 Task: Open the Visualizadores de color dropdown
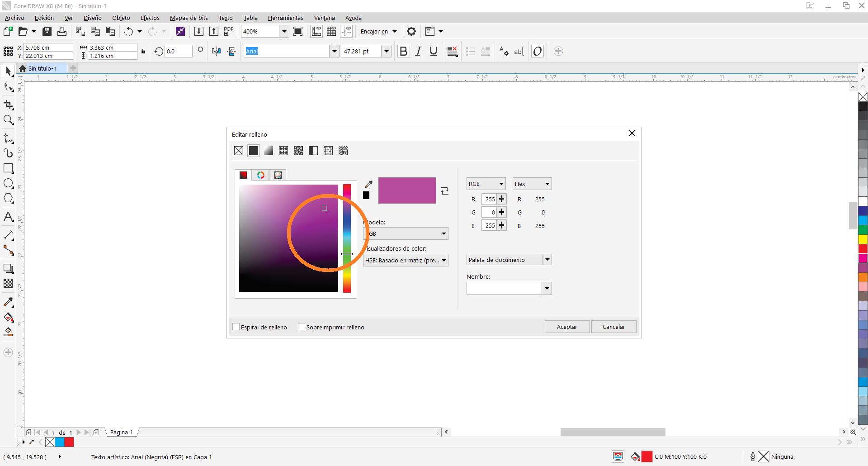(x=406, y=260)
